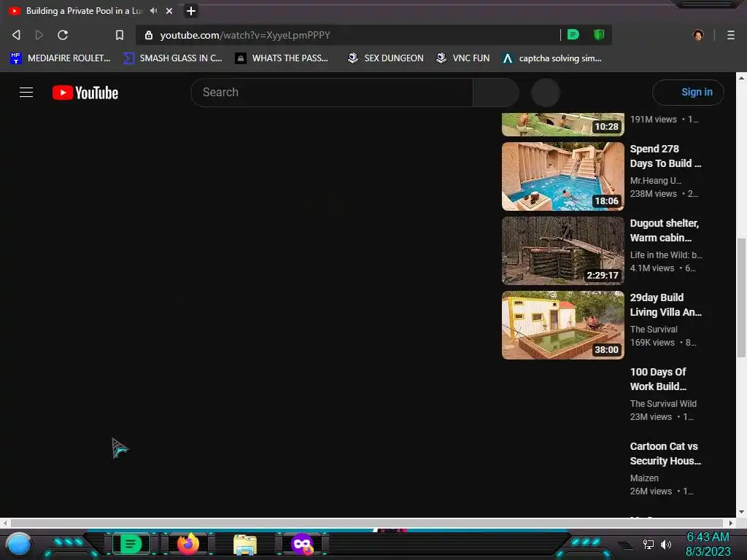Open the green chat extension icon in address bar

[x=573, y=34]
